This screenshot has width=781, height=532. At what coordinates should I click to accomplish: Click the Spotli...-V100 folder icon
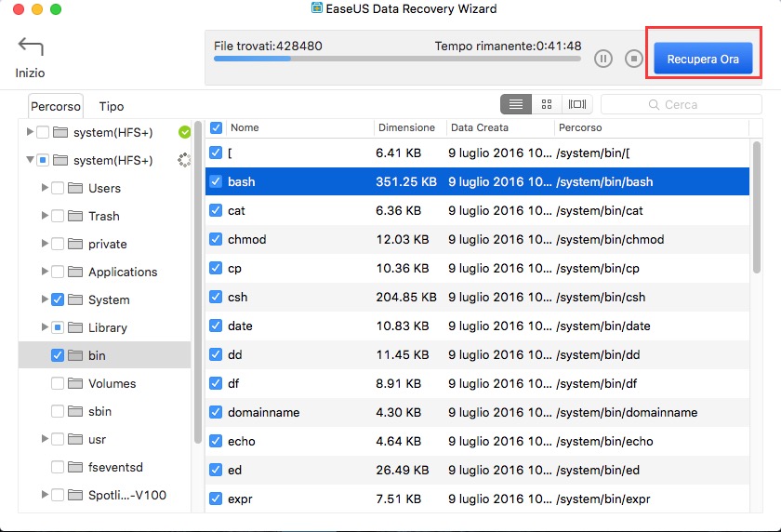(x=75, y=495)
